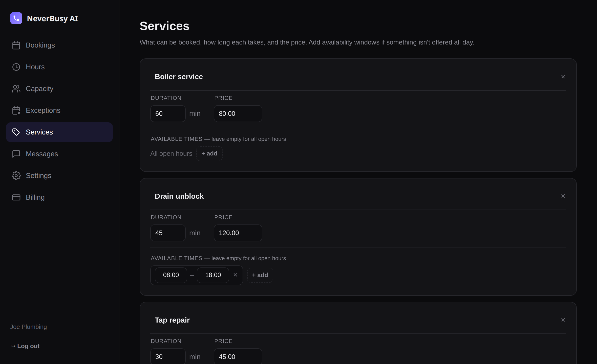Click the Exceptions calendar-x icon
This screenshot has height=364, width=597.
point(16,110)
